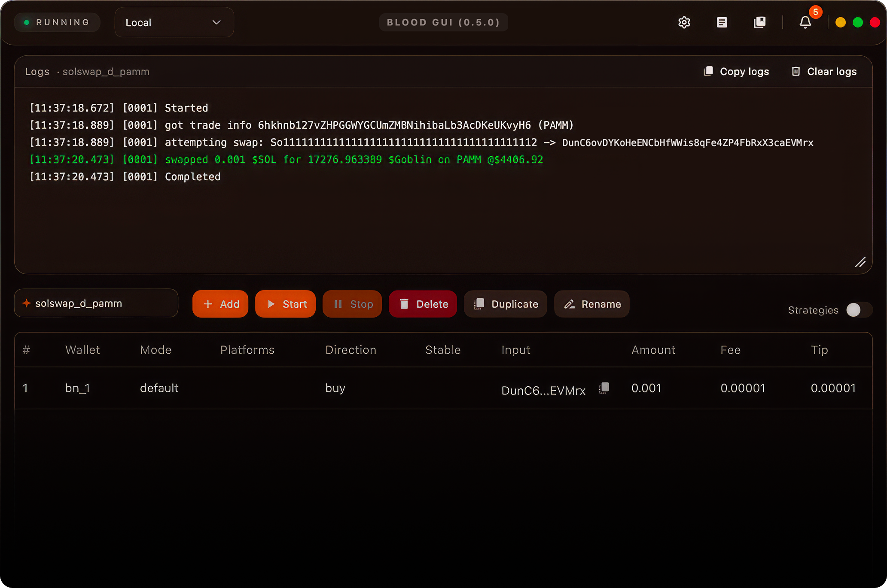
Task: Click the Tip column header
Action: pos(819,350)
